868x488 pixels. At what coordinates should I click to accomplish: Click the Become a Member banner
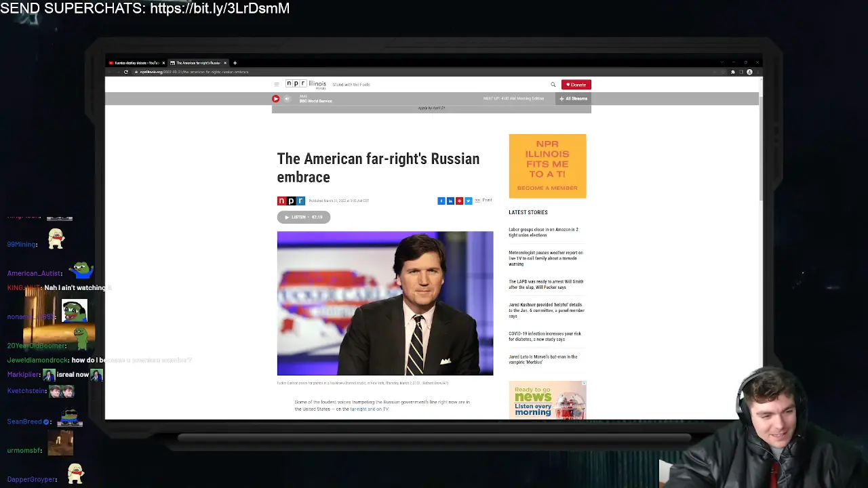(547, 166)
